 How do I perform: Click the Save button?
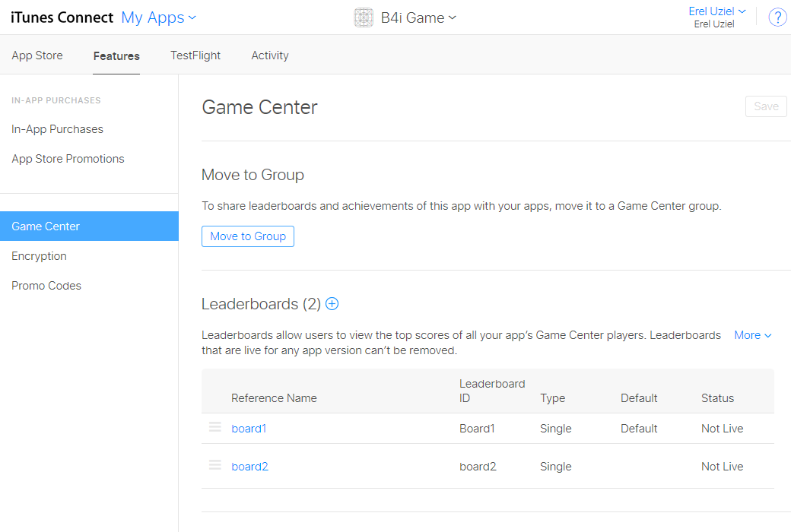click(766, 106)
